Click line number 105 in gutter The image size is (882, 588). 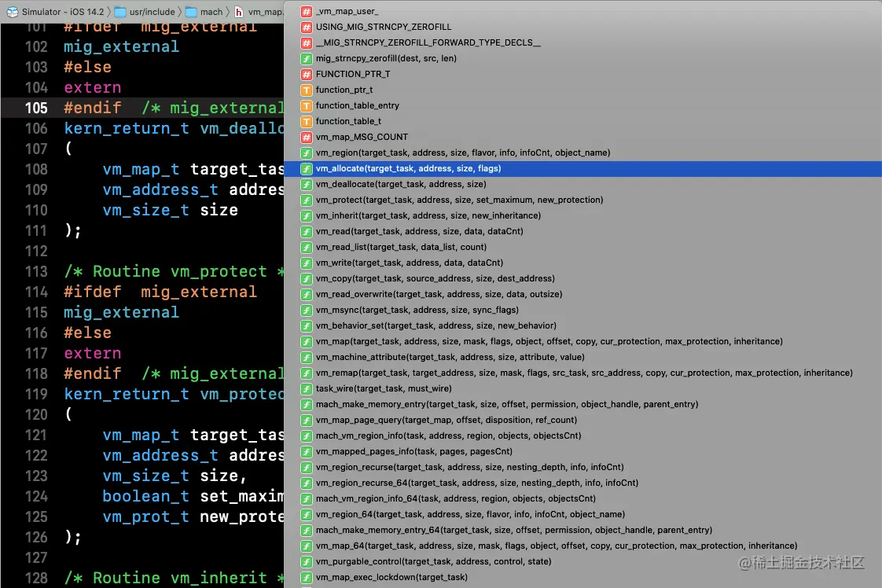click(x=36, y=108)
